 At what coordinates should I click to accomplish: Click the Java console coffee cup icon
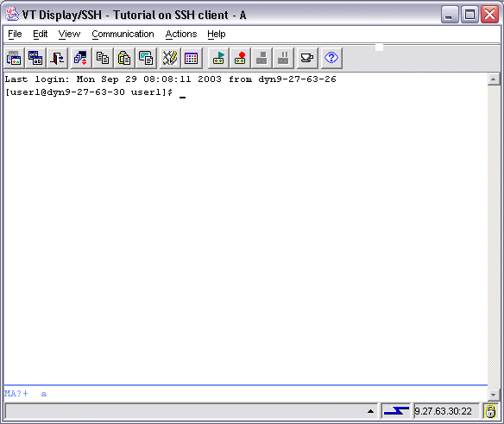(x=307, y=58)
